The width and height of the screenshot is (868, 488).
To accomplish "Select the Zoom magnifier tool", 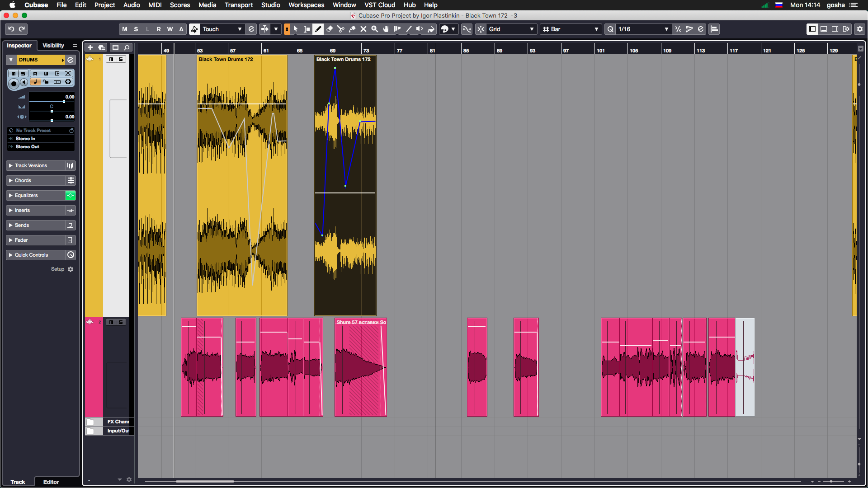I will coord(375,29).
